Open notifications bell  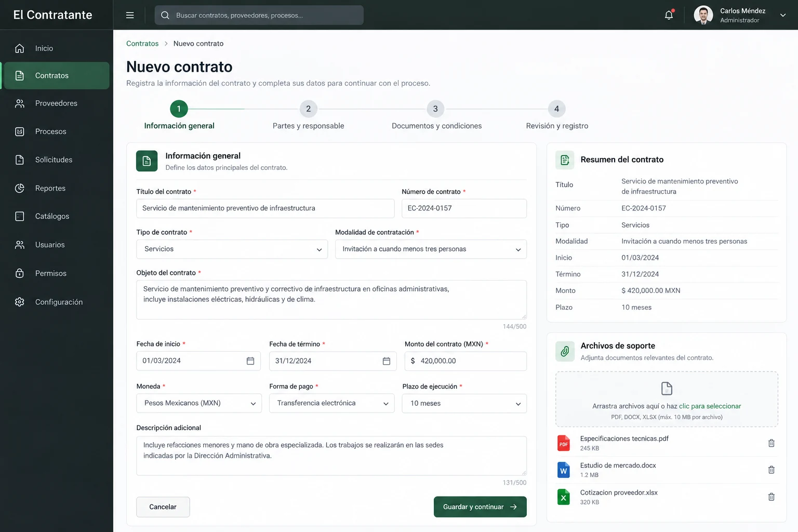(669, 15)
